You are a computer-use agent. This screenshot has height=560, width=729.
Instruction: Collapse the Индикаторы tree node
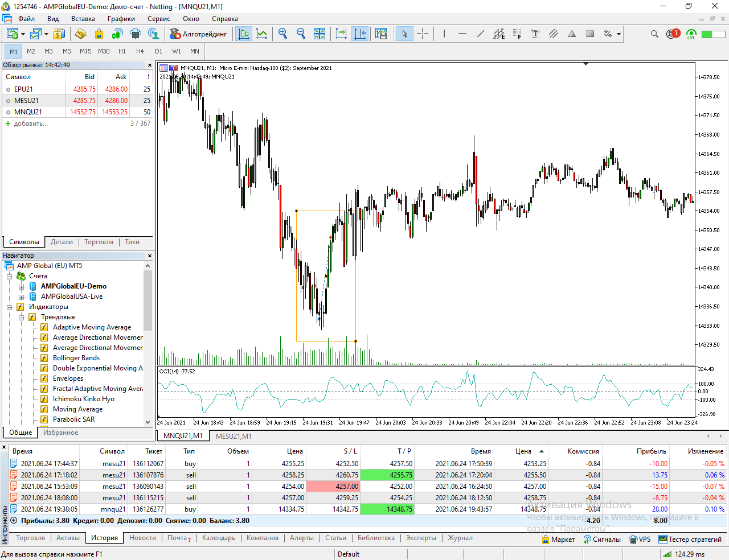tap(10, 307)
